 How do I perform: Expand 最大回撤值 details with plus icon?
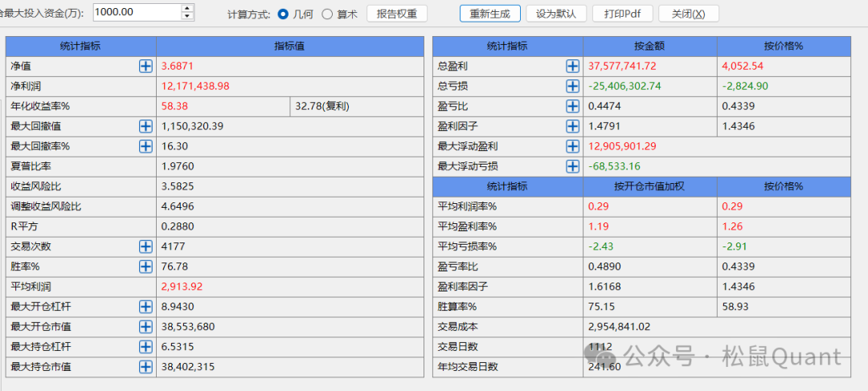pyautogui.click(x=145, y=126)
